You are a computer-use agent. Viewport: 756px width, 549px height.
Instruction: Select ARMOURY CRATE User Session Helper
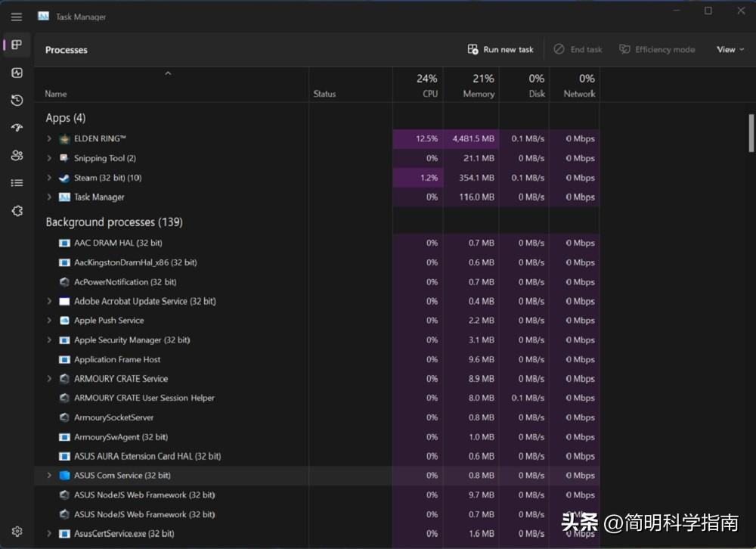coord(317,398)
